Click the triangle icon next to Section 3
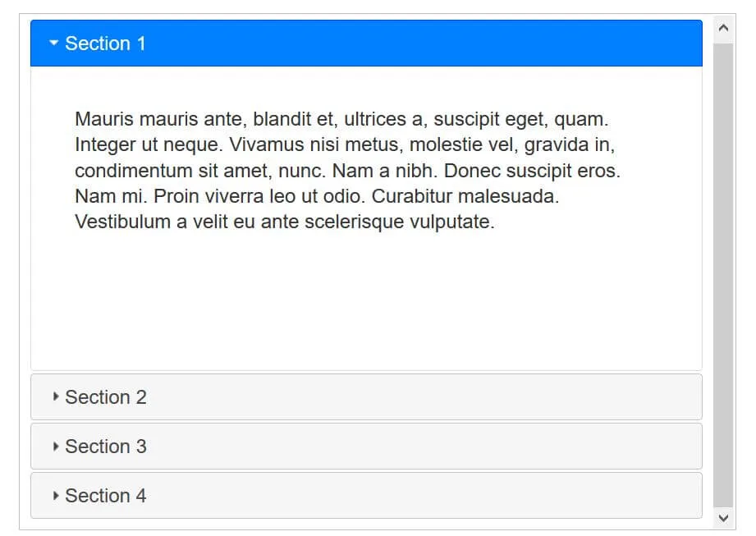This screenshot has width=756, height=536. coord(55,447)
